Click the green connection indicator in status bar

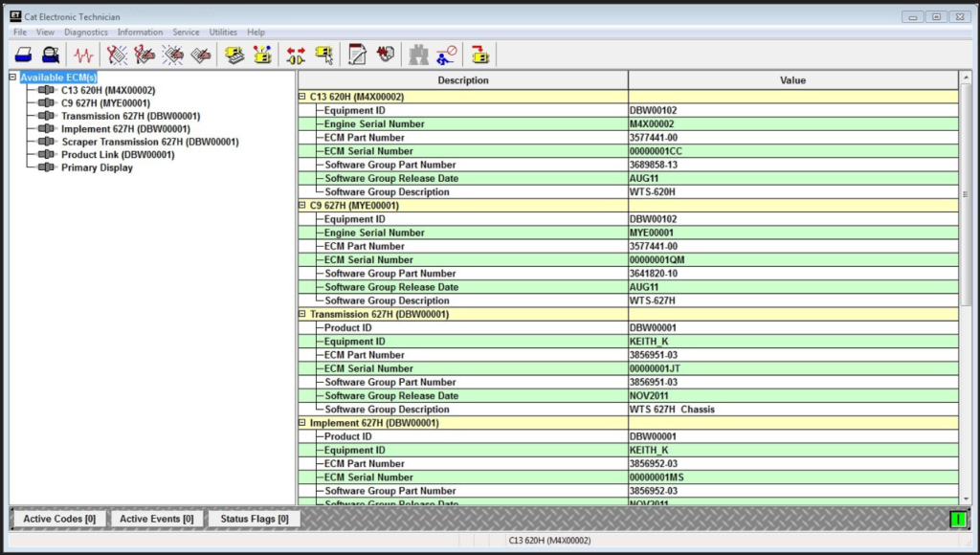click(x=957, y=519)
